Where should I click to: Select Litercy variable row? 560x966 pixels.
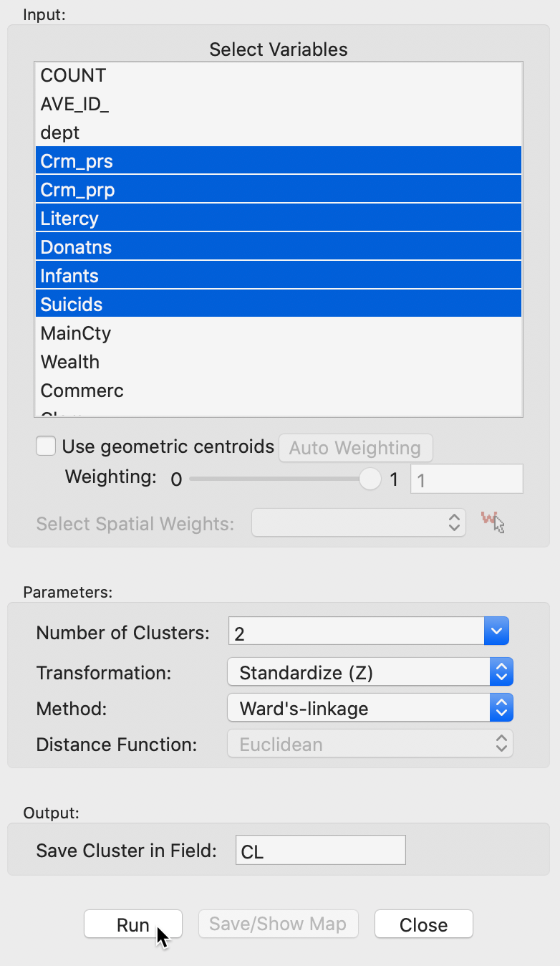click(x=279, y=218)
